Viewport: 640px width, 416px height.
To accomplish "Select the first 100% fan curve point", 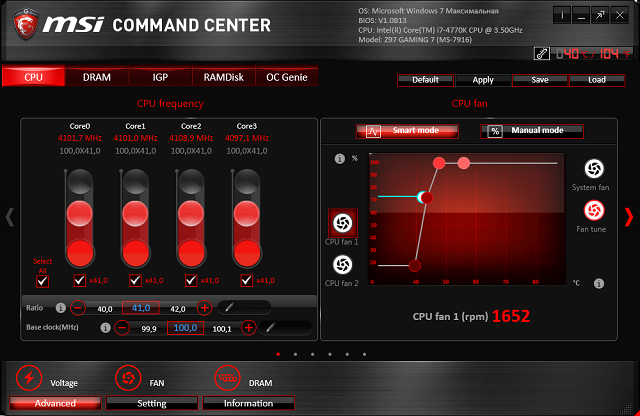I will click(x=439, y=163).
